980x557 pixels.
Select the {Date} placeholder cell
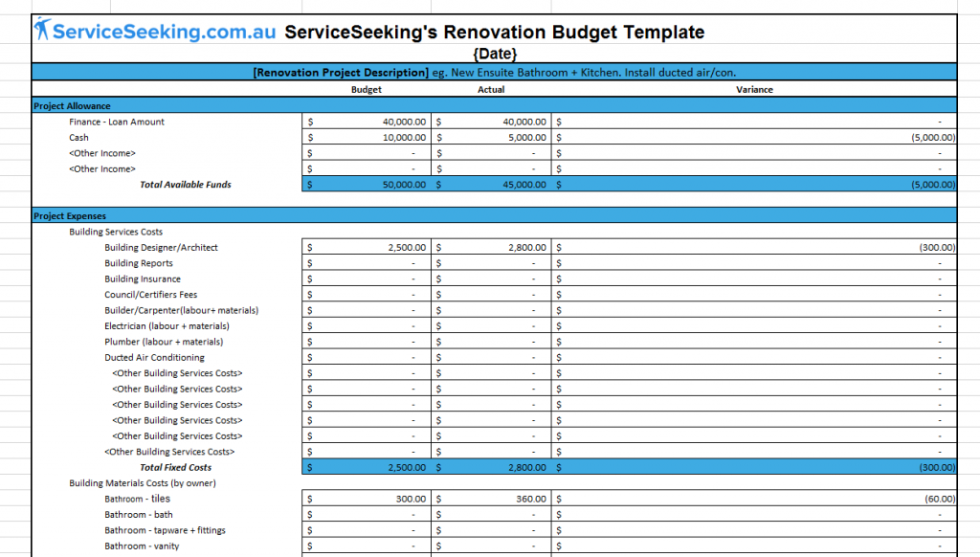[x=495, y=54]
